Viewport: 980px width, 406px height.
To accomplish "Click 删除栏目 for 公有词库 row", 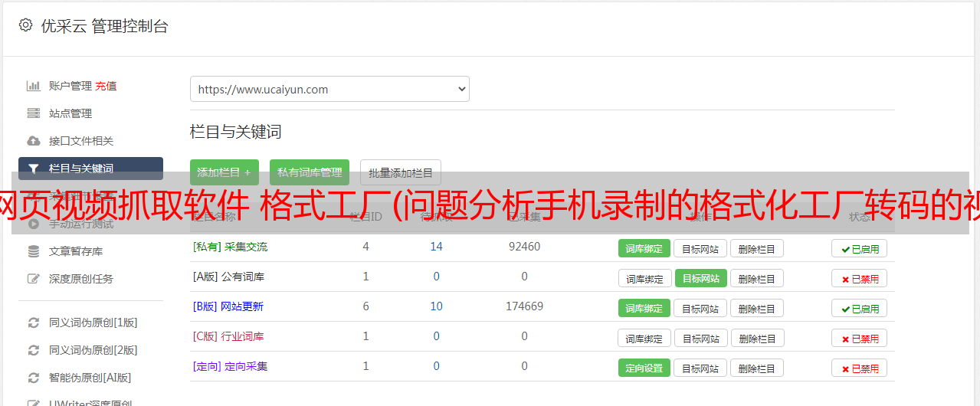I will coord(757,278).
